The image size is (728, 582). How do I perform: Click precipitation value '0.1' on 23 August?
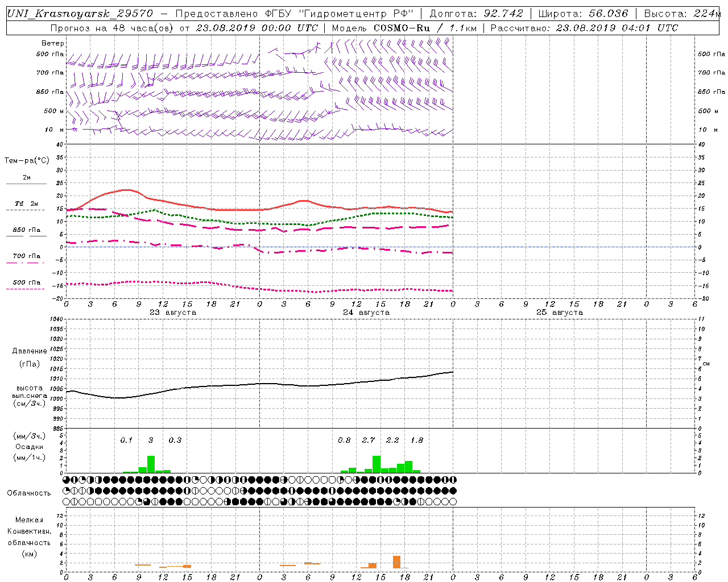(126, 440)
